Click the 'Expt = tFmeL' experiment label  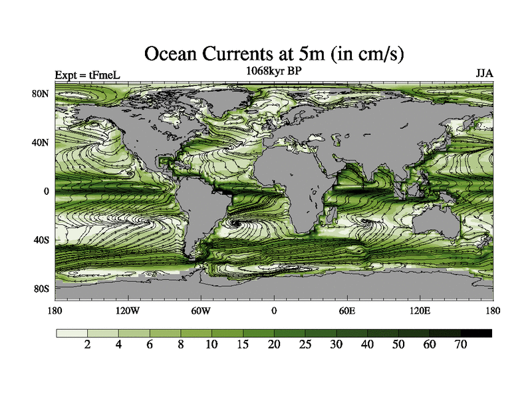click(86, 75)
